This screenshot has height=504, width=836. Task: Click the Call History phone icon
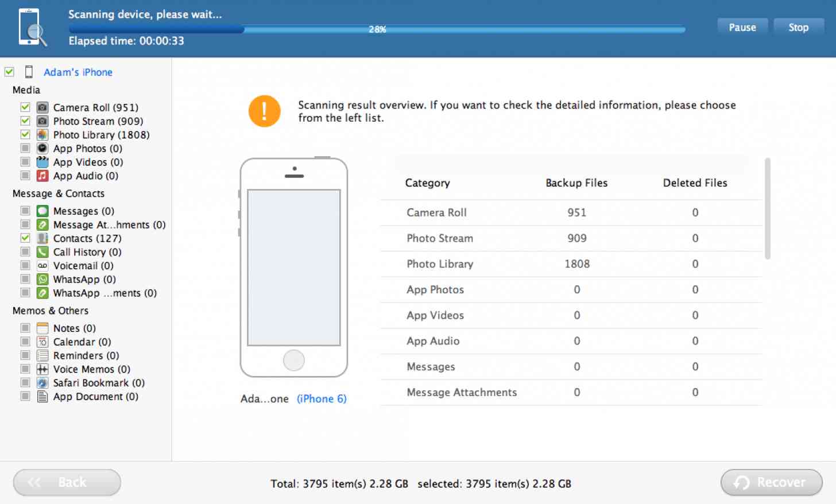pyautogui.click(x=42, y=252)
